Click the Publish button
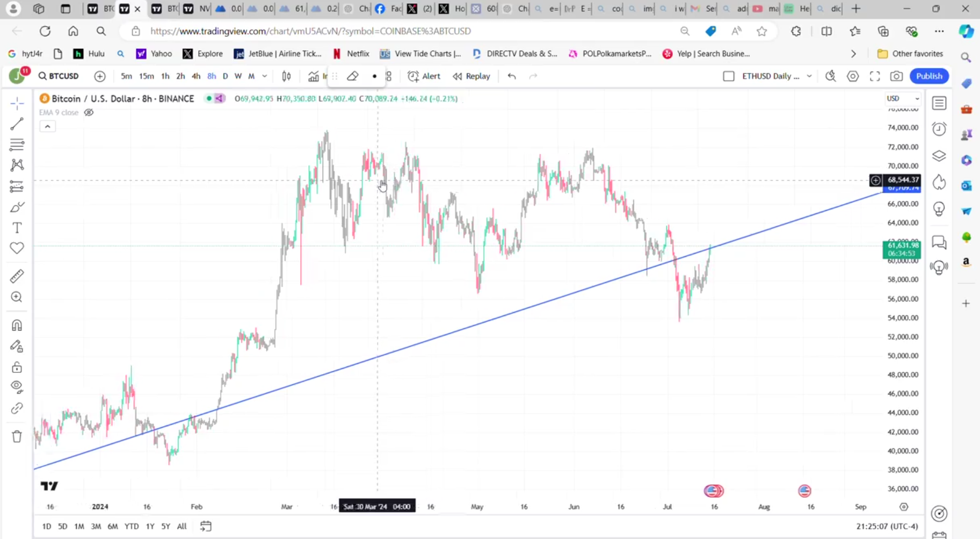Viewport: 980px width, 539px height. (929, 76)
